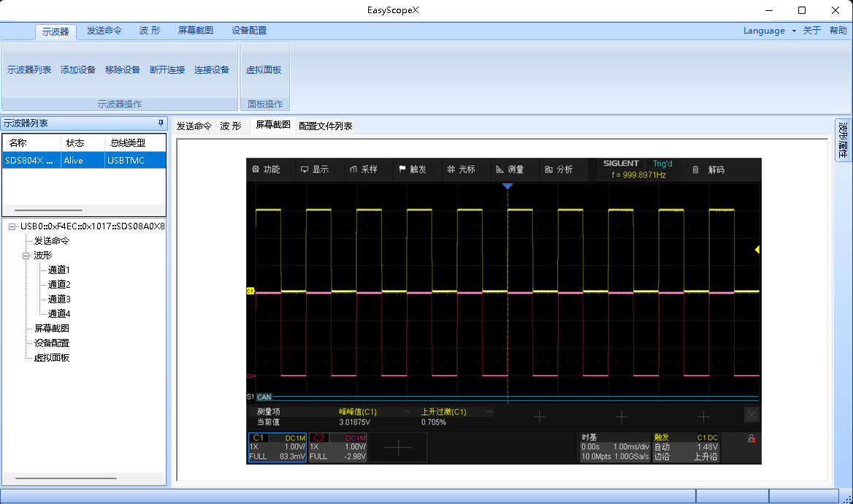Click the device tree horizontal scrollbar
The width and height of the screenshot is (853, 504).
coord(66,478)
